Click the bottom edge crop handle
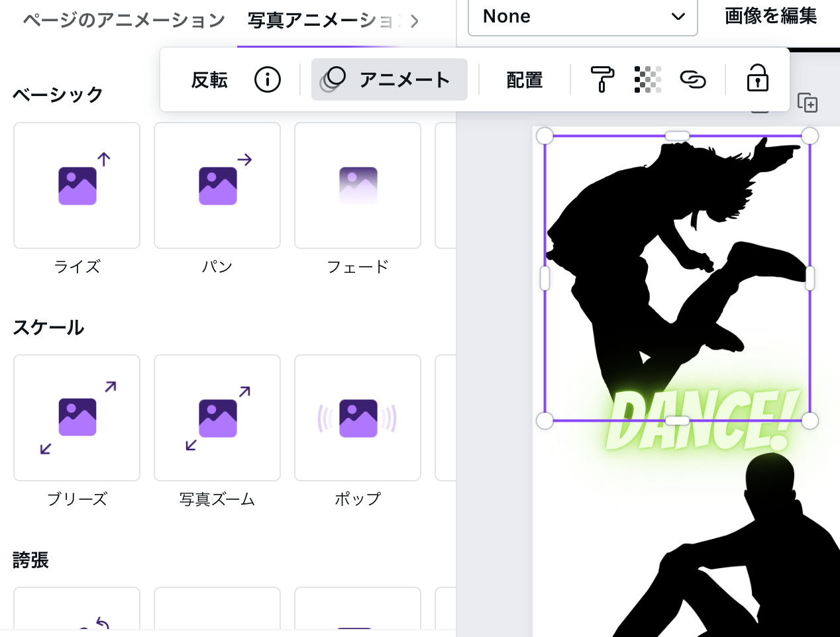Viewport: 840px width, 637px height. point(677,420)
